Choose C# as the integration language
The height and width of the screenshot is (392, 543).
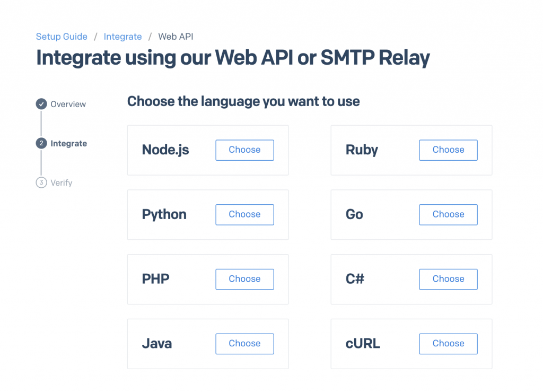click(448, 279)
